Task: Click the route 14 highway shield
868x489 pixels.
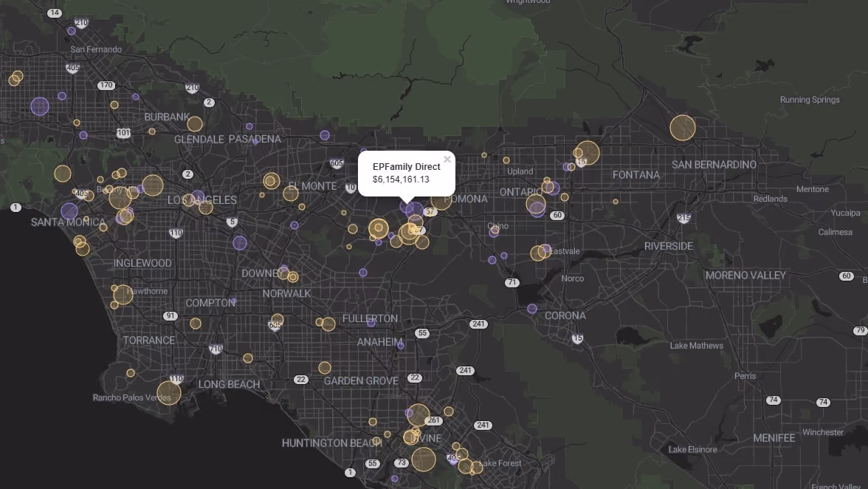Action: [x=55, y=13]
